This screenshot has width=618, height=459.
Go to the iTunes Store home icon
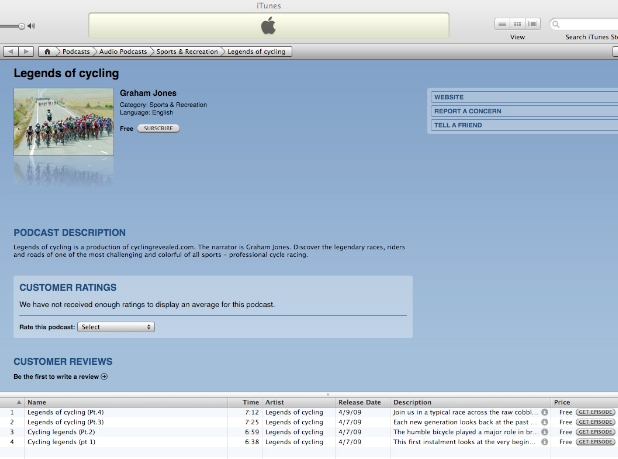(47, 52)
